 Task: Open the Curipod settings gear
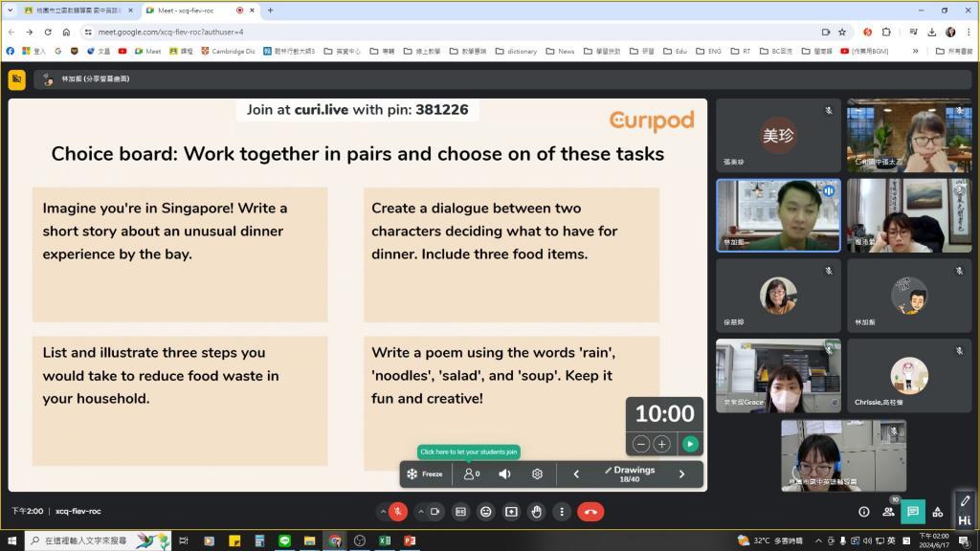click(x=537, y=474)
